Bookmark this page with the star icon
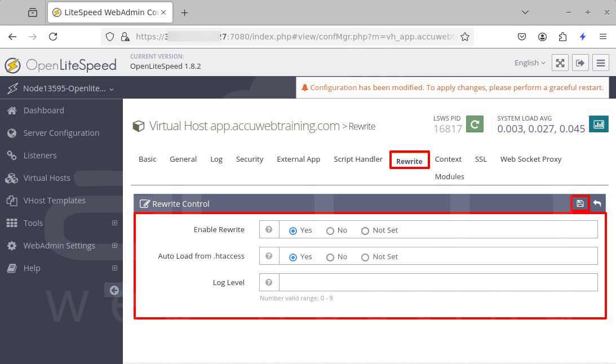 [x=465, y=37]
